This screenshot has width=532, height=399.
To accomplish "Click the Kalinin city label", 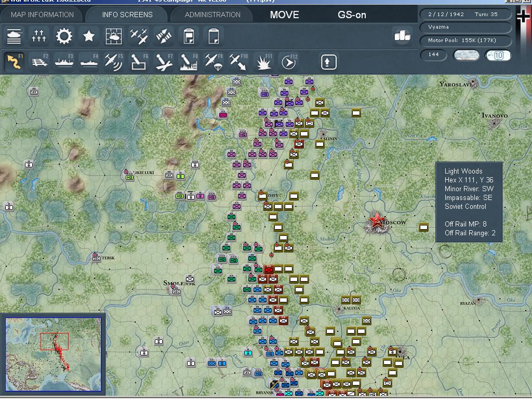I will [330, 139].
